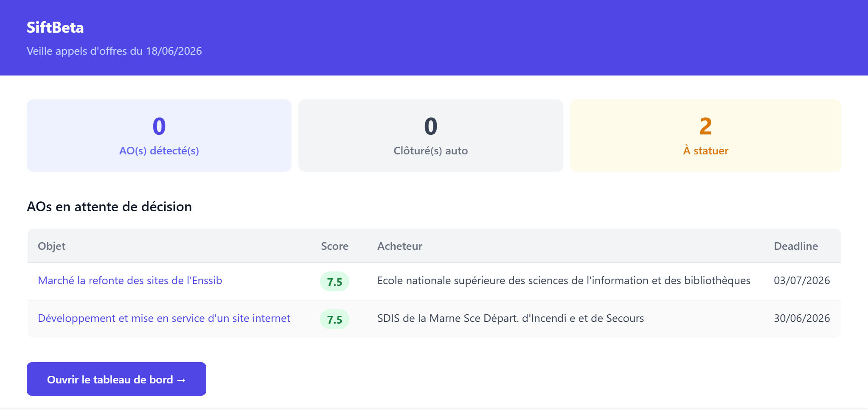Click the buyer 'SDIS de la Marne Sce Départ.'
868x411 pixels.
pyautogui.click(x=448, y=318)
